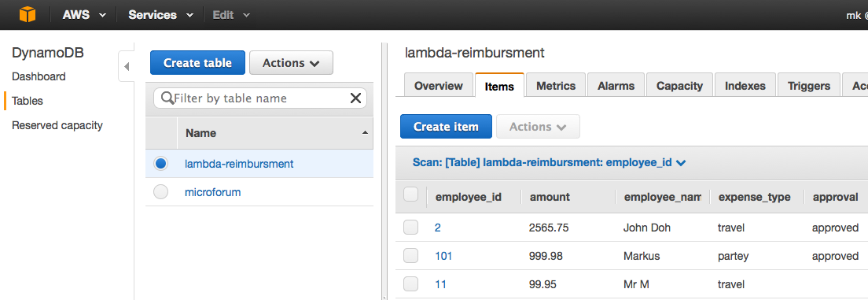Expand the Scan lambda-reimbursment employee_id options
Viewport: 868px width, 300px height.
coord(549,162)
